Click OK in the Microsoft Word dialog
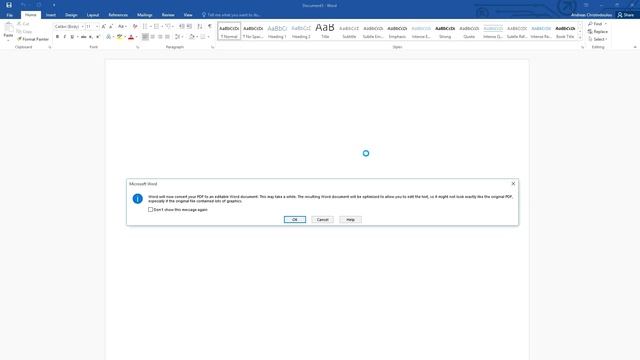Viewport: 640px width, 360px height. 295,220
